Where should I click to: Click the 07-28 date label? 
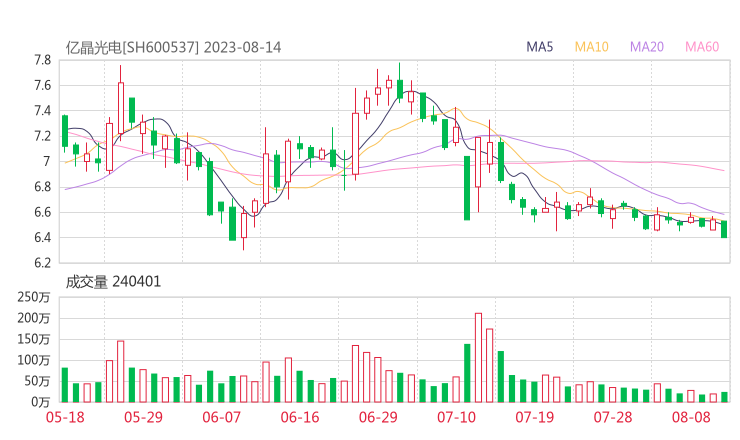[x=613, y=417]
